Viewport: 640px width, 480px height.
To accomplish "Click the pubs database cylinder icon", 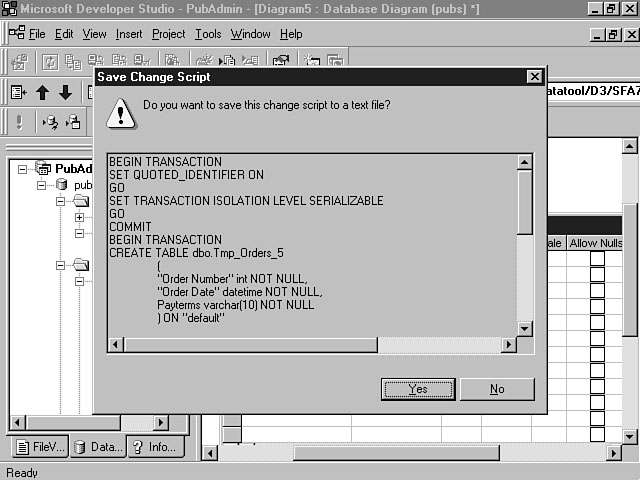I will coord(61,185).
